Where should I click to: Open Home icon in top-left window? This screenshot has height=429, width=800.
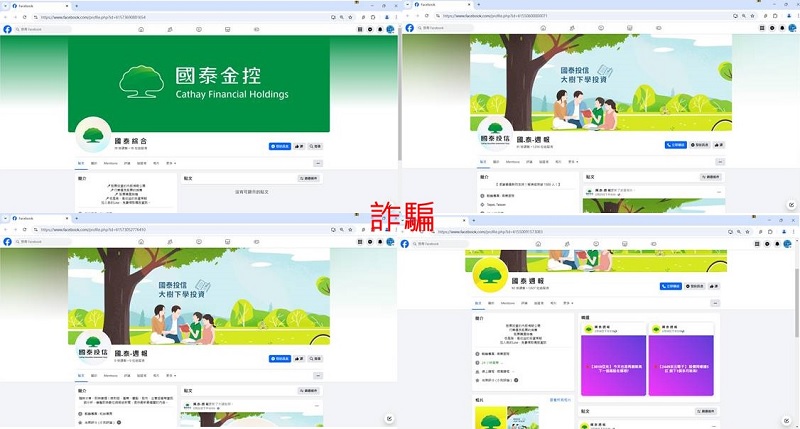coord(141,29)
